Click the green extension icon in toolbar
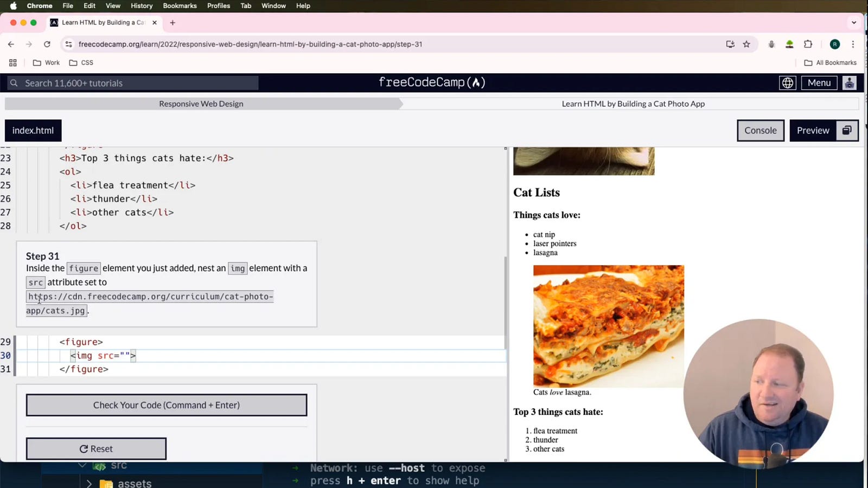This screenshot has height=488, width=868. [789, 44]
